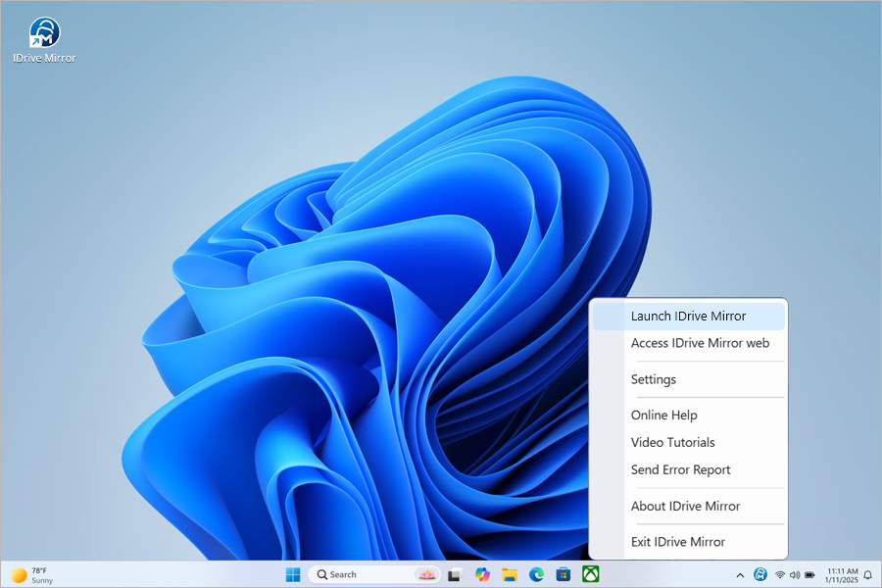Viewport: 882px width, 588px height.
Task: Open Copilot from the taskbar
Action: click(482, 574)
